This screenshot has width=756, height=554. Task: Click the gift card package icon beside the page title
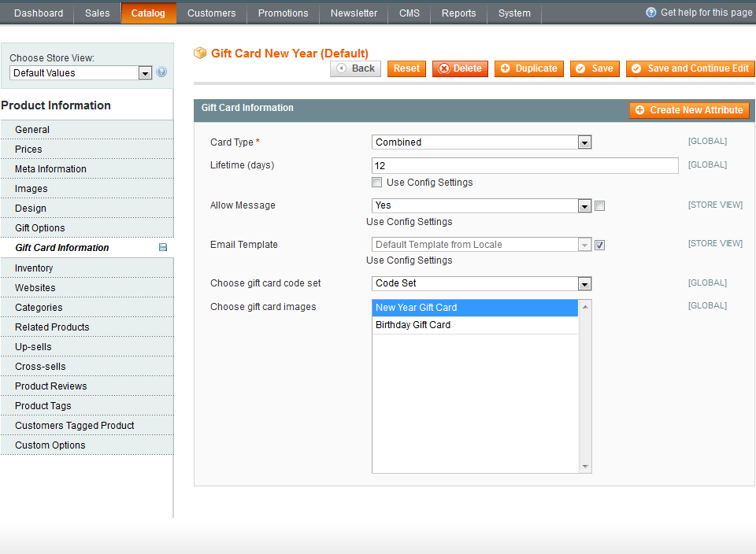click(200, 54)
